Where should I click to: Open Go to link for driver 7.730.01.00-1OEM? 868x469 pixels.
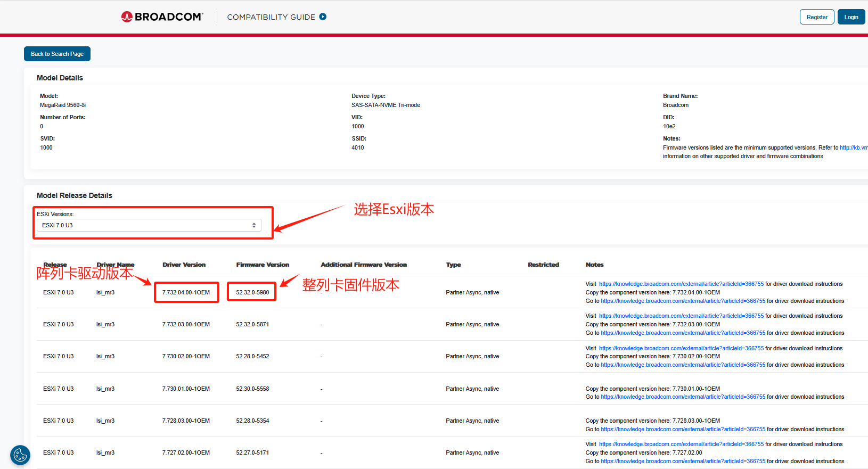tap(683, 397)
